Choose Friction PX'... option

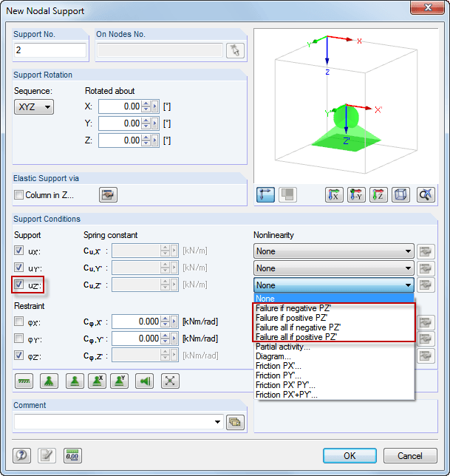[334, 366]
